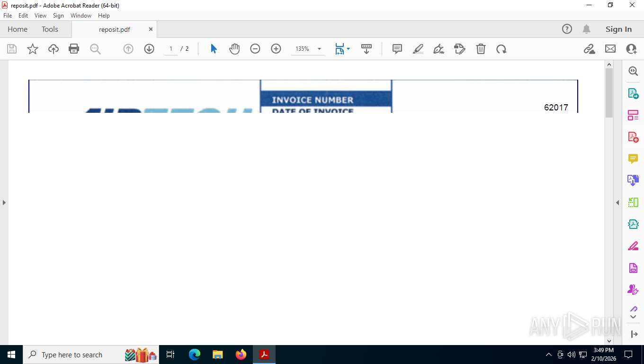Viewport: 644px width, 364px height.
Task: Select the Sign pen tool
Action: (439, 49)
